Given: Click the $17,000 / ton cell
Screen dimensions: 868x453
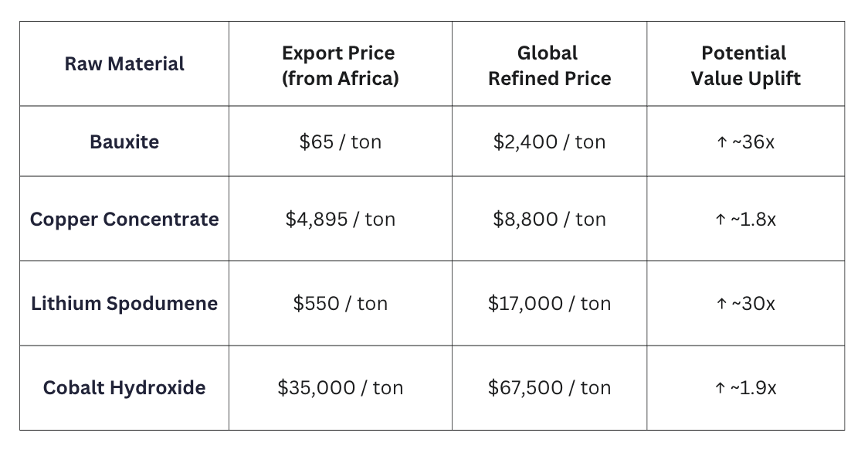Looking at the screenshot, I should (549, 304).
